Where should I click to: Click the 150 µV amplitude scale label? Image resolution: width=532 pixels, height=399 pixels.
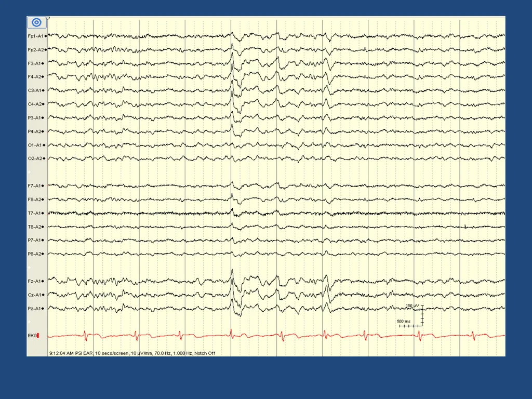(x=413, y=305)
